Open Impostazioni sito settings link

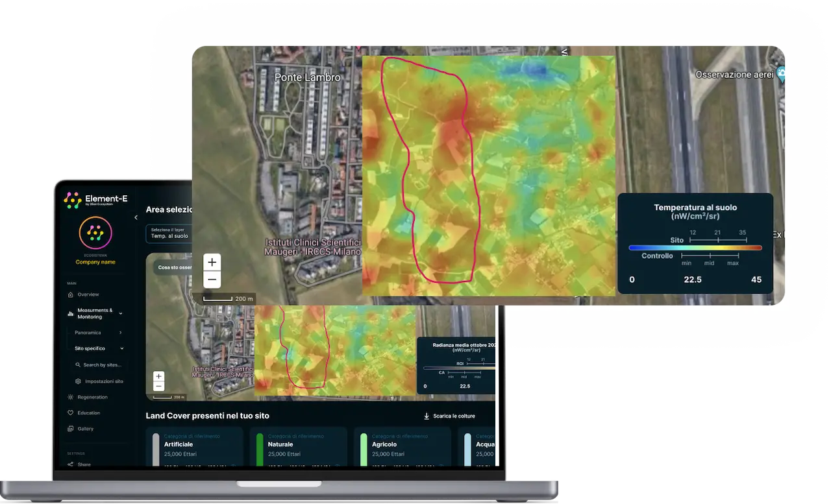[104, 381]
